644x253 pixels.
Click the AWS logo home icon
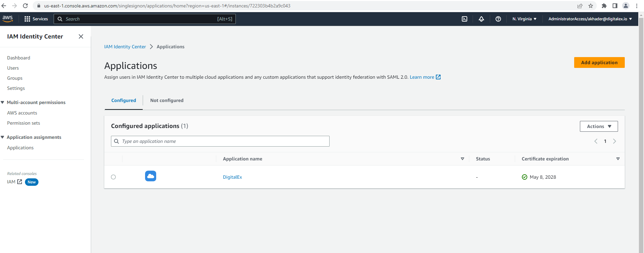[x=8, y=19]
